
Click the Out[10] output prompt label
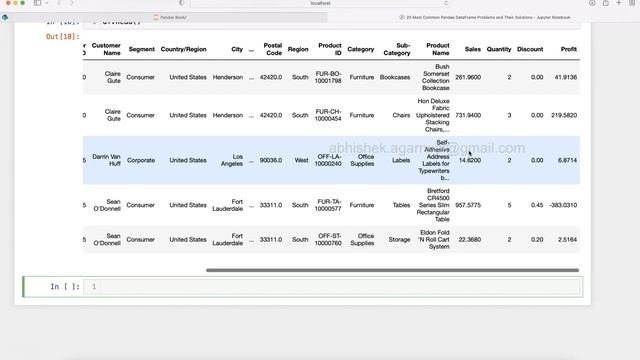point(62,36)
